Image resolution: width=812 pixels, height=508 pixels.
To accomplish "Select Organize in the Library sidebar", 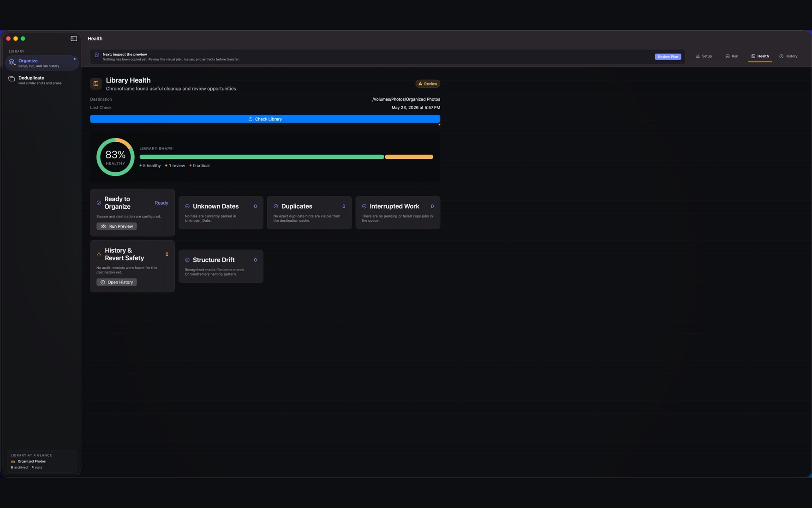I will 42,63.
